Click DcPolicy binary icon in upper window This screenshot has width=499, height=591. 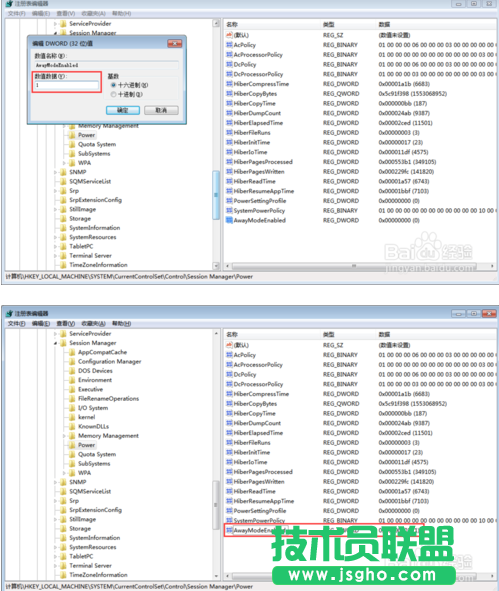point(229,64)
